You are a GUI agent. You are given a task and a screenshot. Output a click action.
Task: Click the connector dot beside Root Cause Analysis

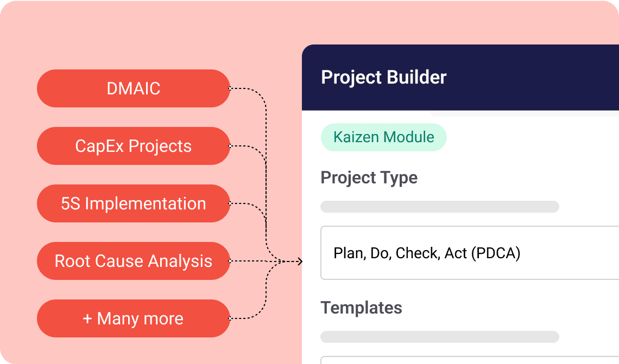(230, 261)
